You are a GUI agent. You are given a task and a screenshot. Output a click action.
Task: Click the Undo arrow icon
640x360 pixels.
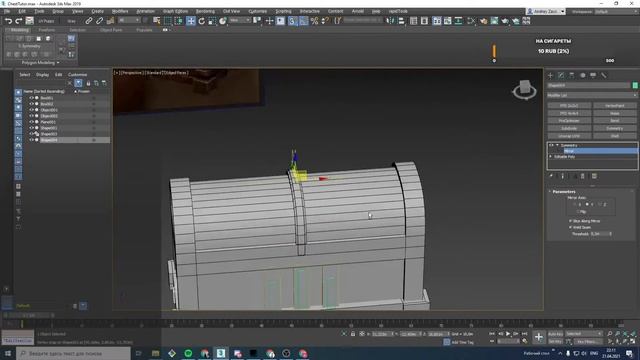pos(8,20)
